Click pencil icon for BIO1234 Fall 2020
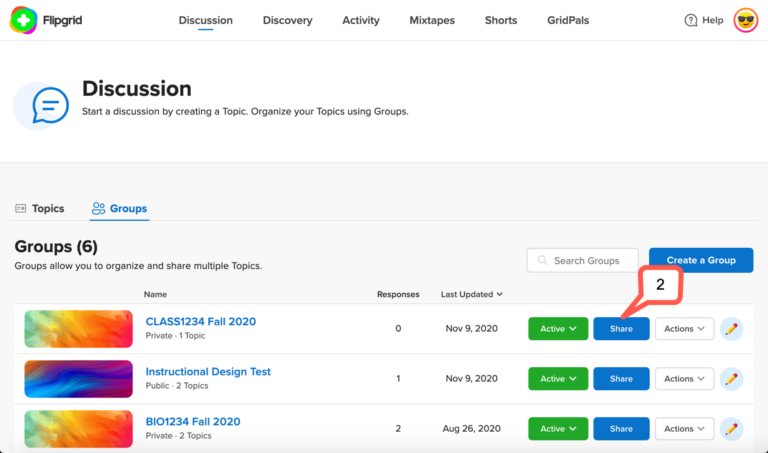The image size is (768, 453). pyautogui.click(x=731, y=429)
